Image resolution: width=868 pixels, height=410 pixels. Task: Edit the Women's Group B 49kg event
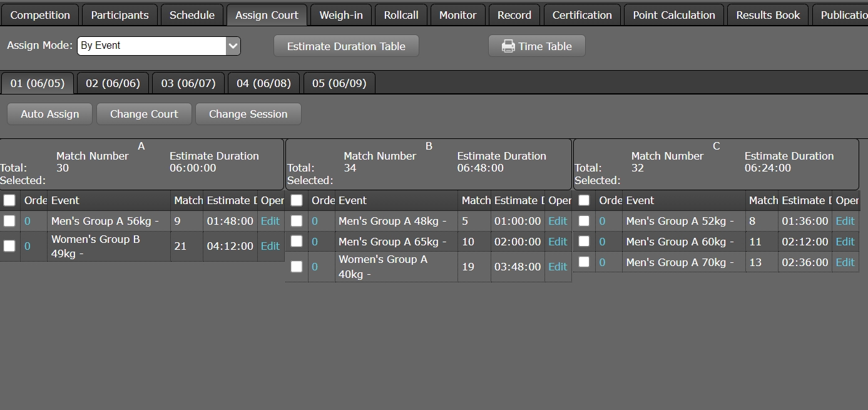[x=270, y=246]
